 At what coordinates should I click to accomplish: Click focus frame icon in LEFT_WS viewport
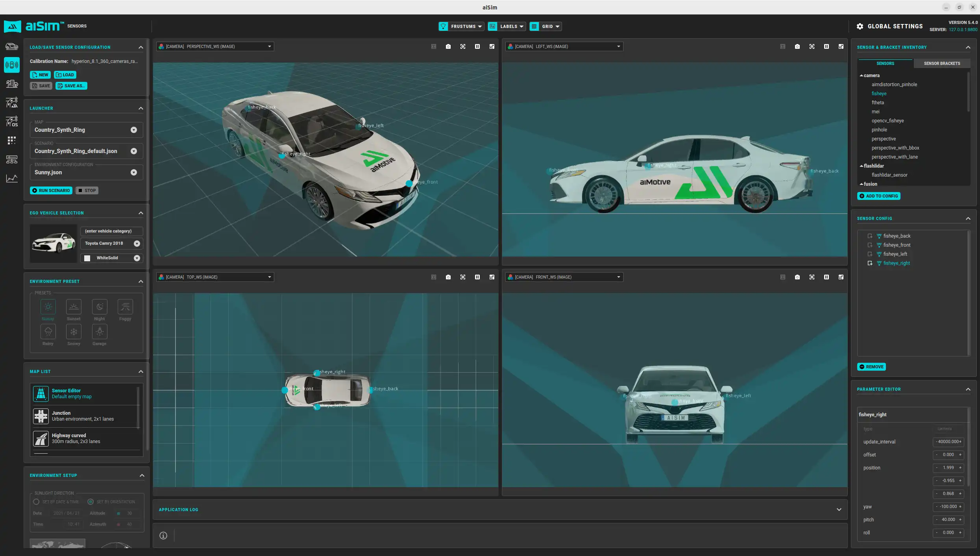(x=812, y=46)
